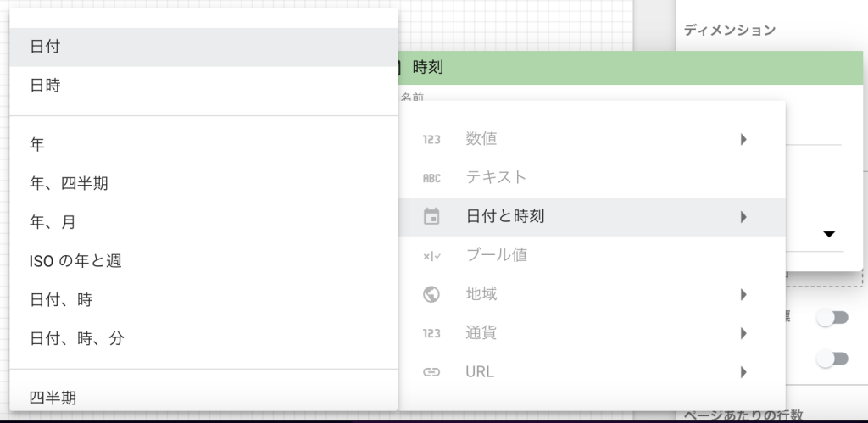Image resolution: width=868 pixels, height=423 pixels.
Task: Expand the 通貨 submenu arrow
Action: (x=743, y=333)
